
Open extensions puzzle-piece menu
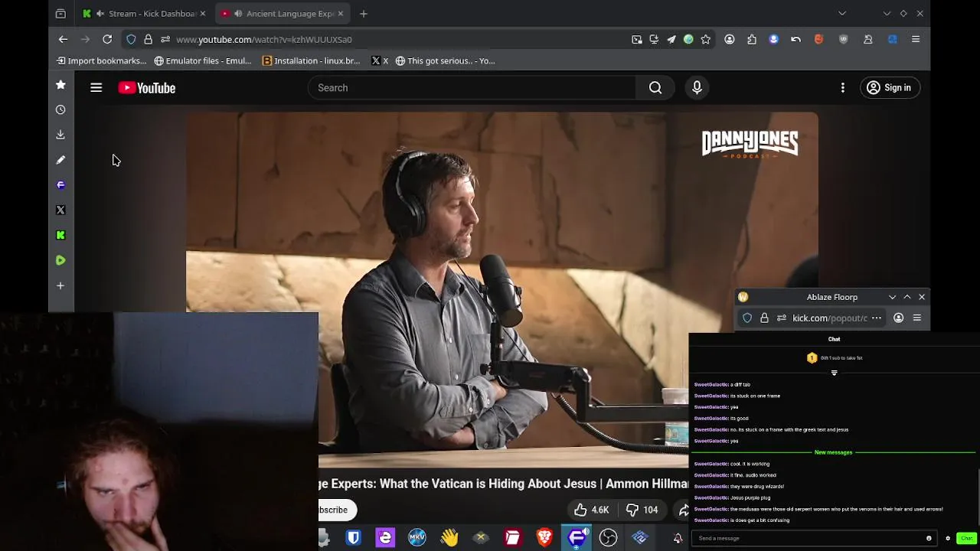pyautogui.click(x=752, y=39)
